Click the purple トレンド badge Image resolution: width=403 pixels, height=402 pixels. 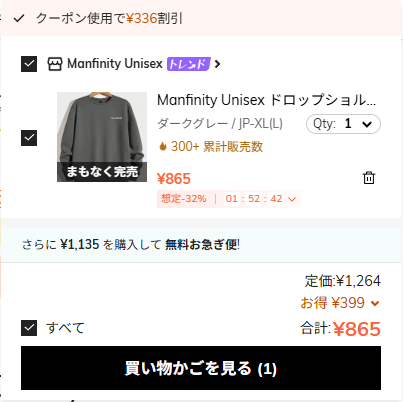(188, 64)
